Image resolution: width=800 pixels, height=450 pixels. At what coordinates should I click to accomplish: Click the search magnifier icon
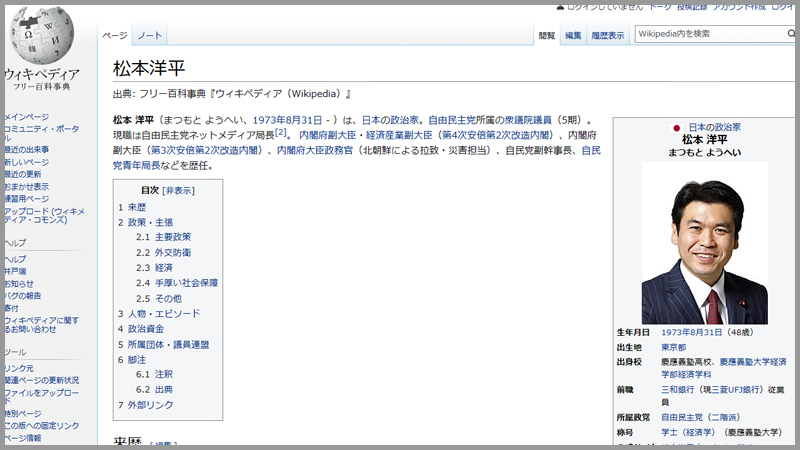(x=791, y=34)
